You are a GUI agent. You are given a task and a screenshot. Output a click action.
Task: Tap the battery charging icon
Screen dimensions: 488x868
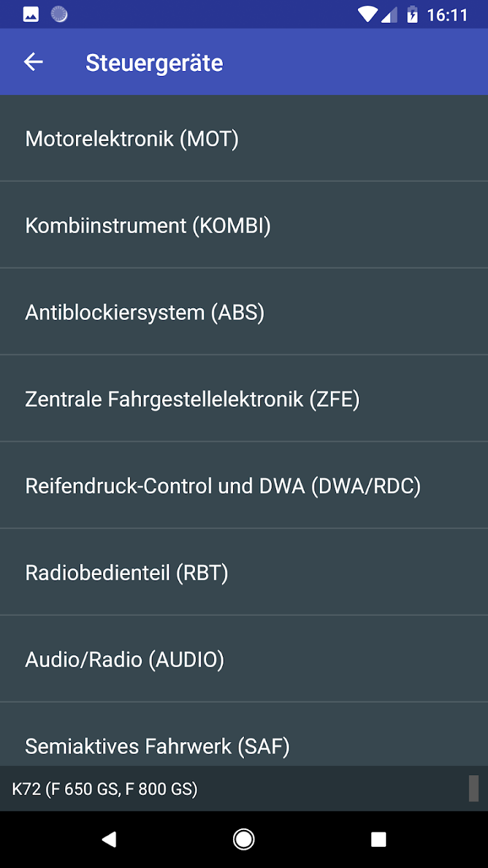(413, 14)
